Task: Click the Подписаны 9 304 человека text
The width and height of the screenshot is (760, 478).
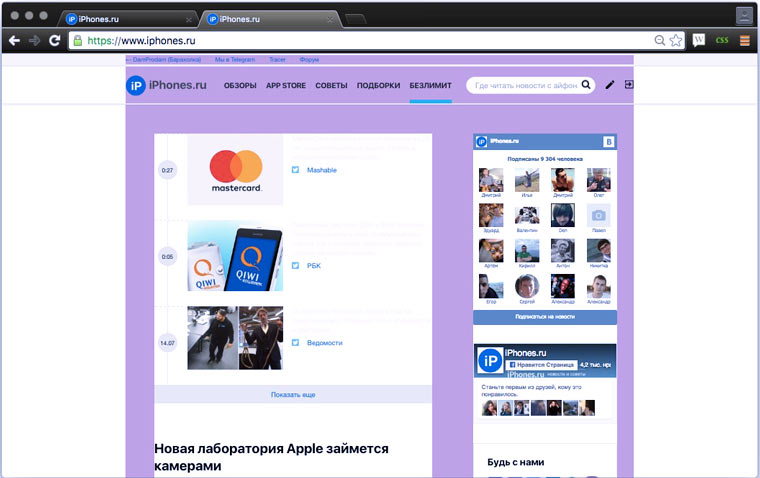Action: tap(545, 159)
